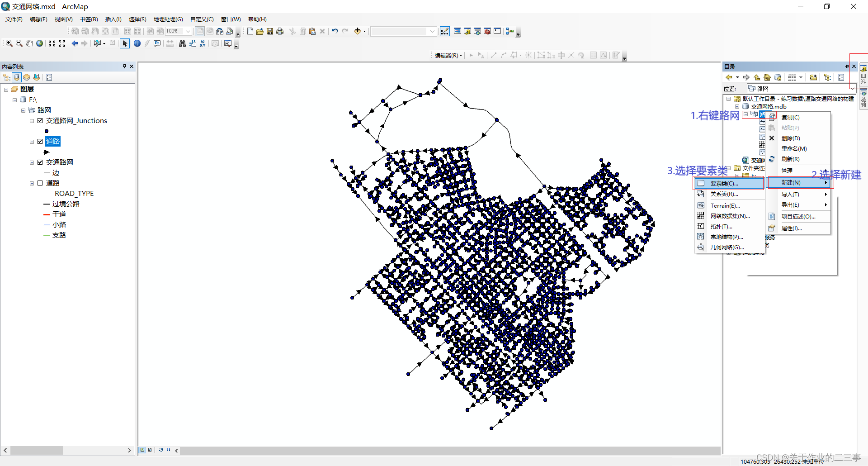Open the Add Data button

(x=358, y=31)
